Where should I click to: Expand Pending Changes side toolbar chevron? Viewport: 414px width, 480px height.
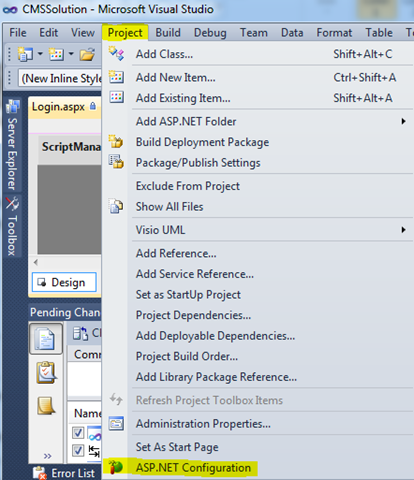[47, 456]
